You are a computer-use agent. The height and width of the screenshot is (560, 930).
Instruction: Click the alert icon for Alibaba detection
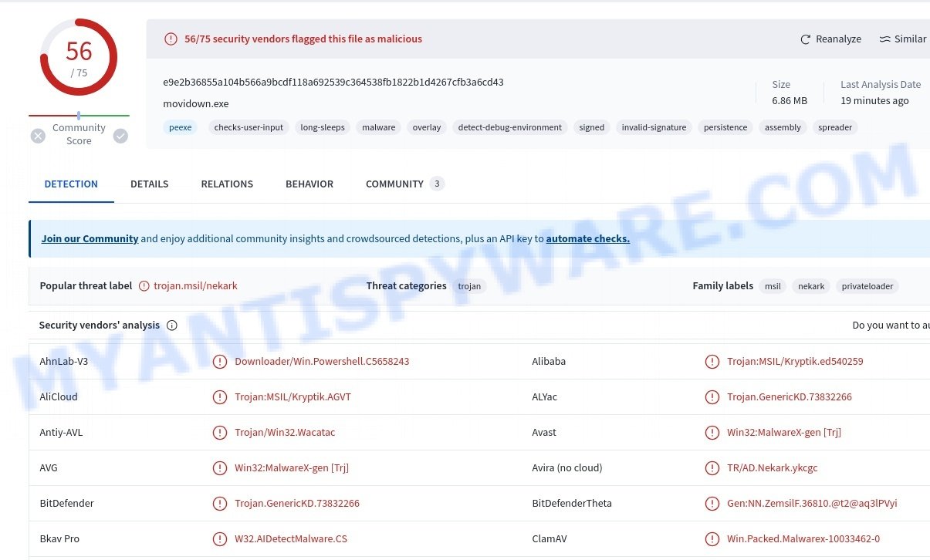712,362
